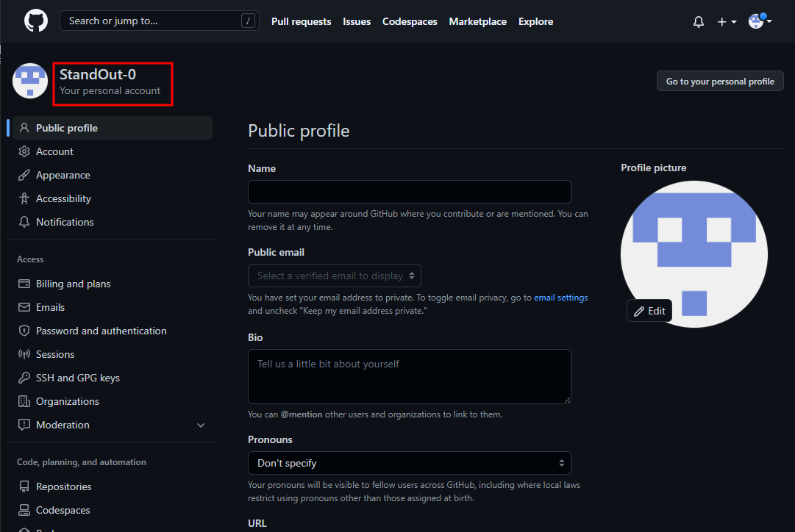The height and width of the screenshot is (532, 795).
Task: Click the Password and authentication shield icon
Action: pos(24,331)
